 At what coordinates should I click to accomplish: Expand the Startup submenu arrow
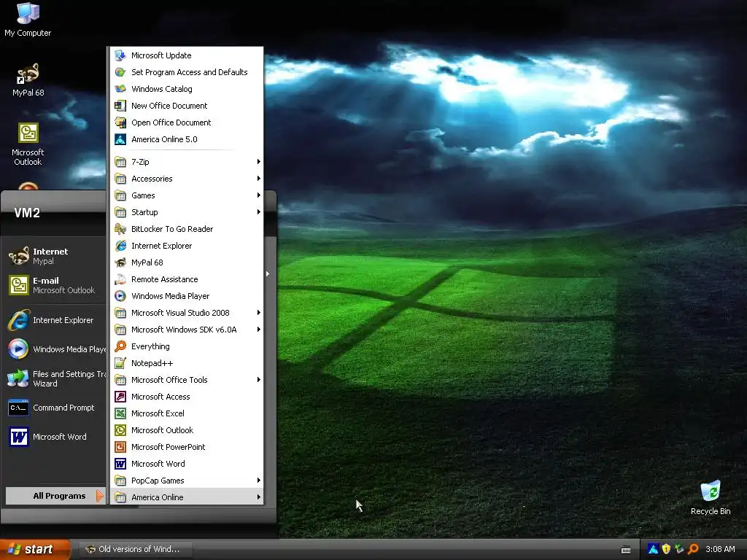[x=259, y=212]
